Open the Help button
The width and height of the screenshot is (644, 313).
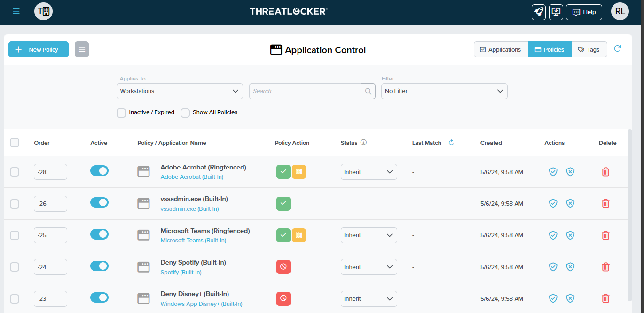(584, 12)
